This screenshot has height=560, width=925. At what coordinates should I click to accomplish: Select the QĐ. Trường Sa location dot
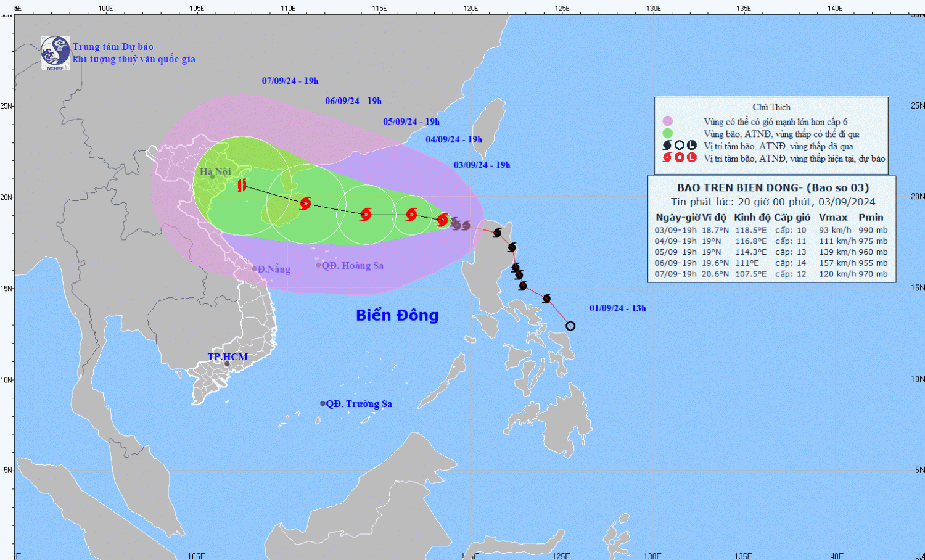[323, 403]
